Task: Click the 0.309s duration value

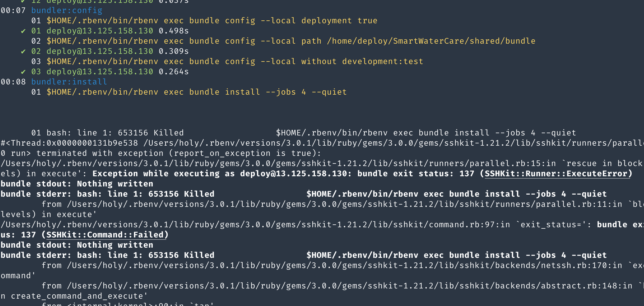Action: pyautogui.click(x=174, y=51)
